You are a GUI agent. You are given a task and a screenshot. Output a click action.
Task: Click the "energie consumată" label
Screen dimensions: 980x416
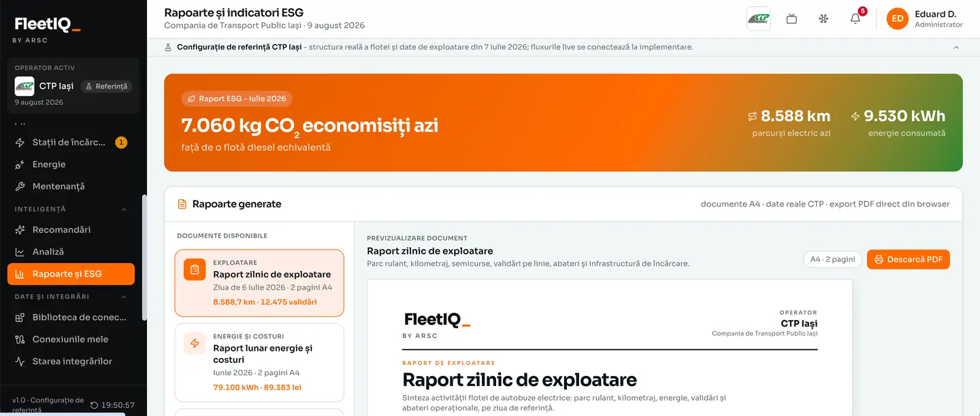point(906,133)
